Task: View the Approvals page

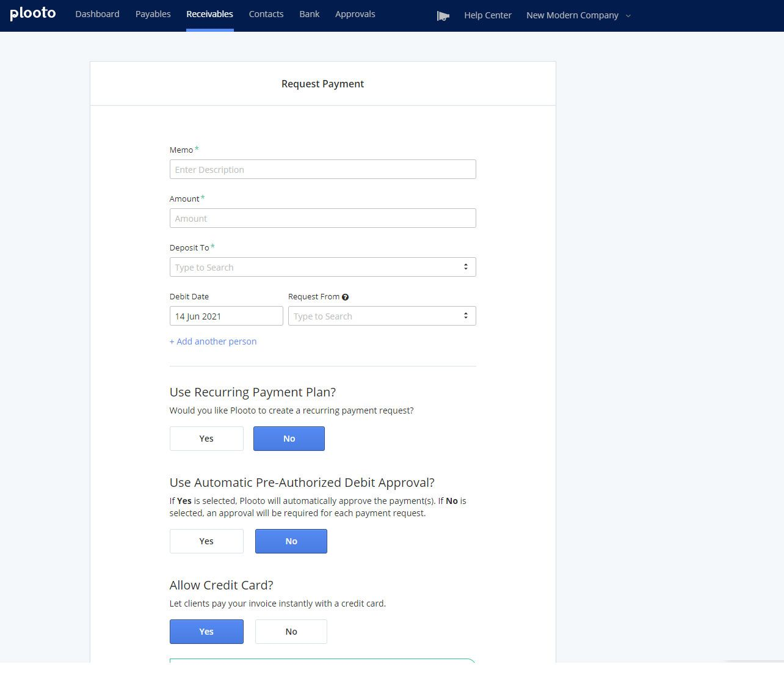Action: point(355,13)
